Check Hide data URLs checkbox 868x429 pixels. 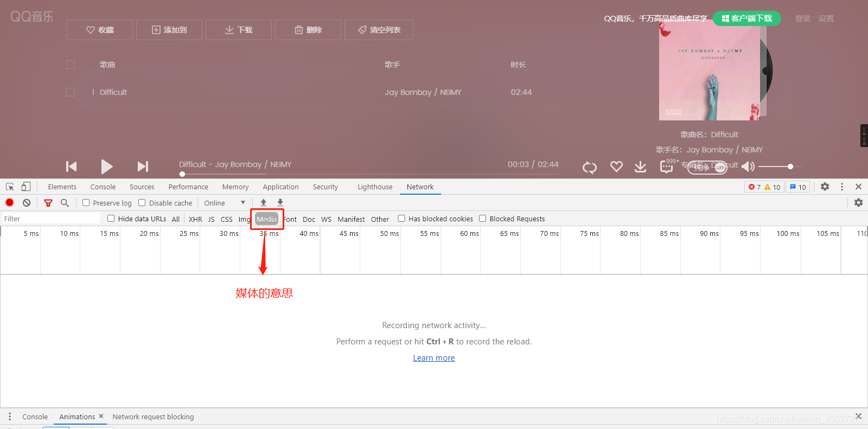tap(111, 219)
